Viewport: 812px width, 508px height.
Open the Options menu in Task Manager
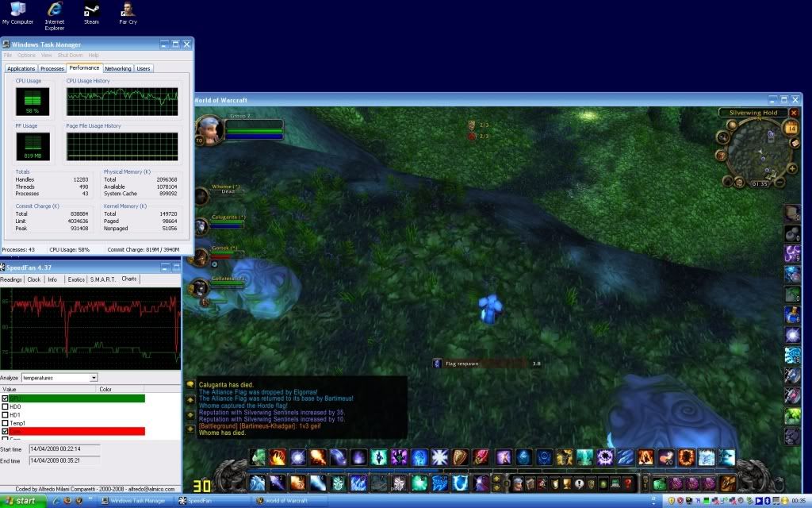(x=26, y=55)
